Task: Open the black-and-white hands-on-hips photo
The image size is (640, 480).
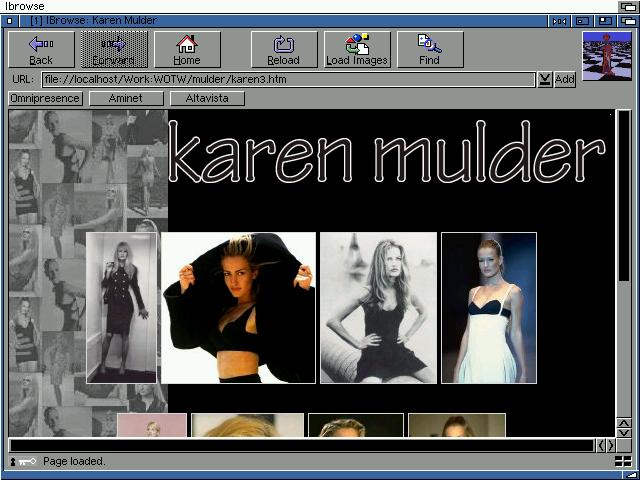Action: tap(378, 308)
